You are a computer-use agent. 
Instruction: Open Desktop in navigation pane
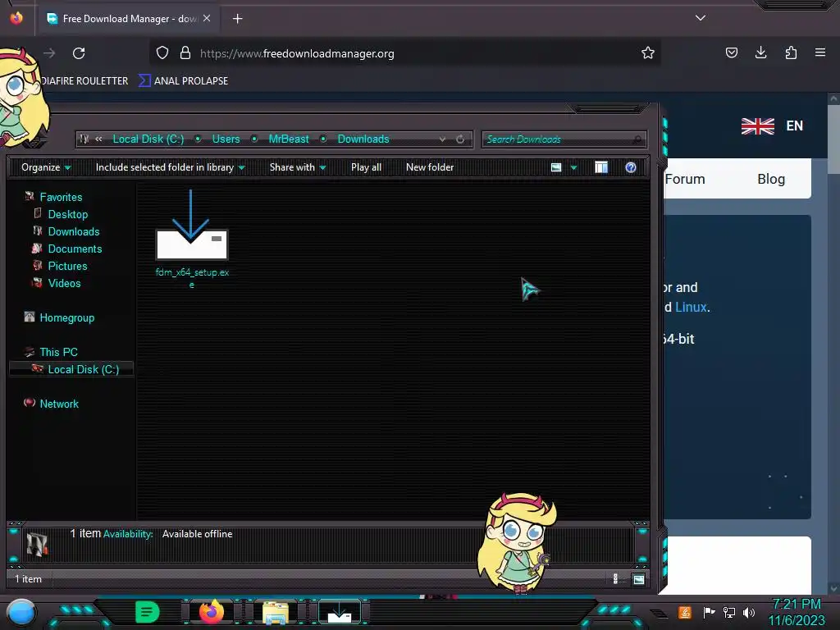pos(67,214)
